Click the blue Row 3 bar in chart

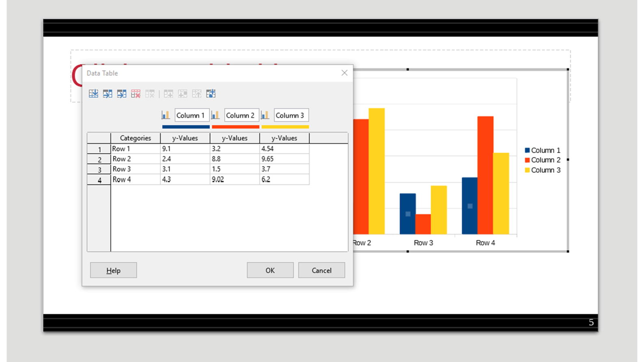tap(408, 214)
